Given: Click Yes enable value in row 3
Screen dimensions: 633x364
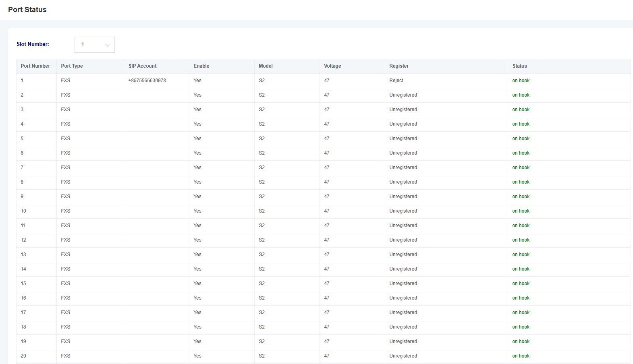Looking at the screenshot, I should point(197,110).
